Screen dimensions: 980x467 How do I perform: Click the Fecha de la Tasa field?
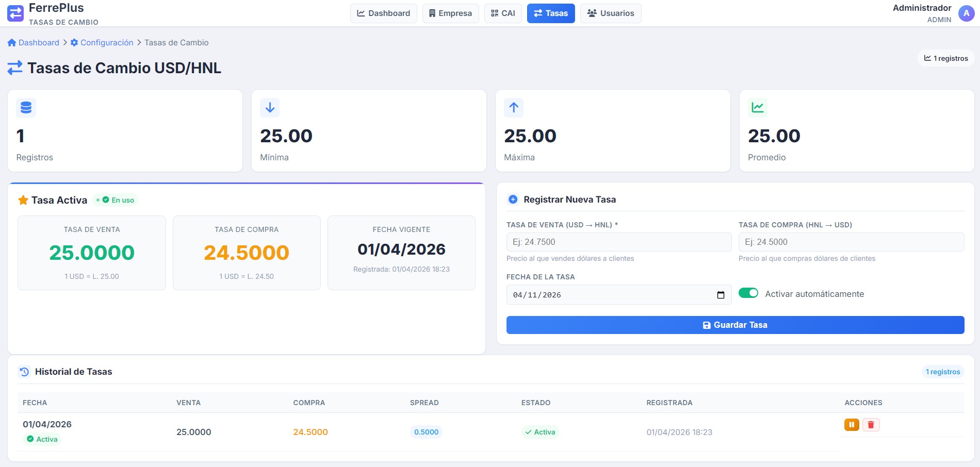tap(609, 295)
